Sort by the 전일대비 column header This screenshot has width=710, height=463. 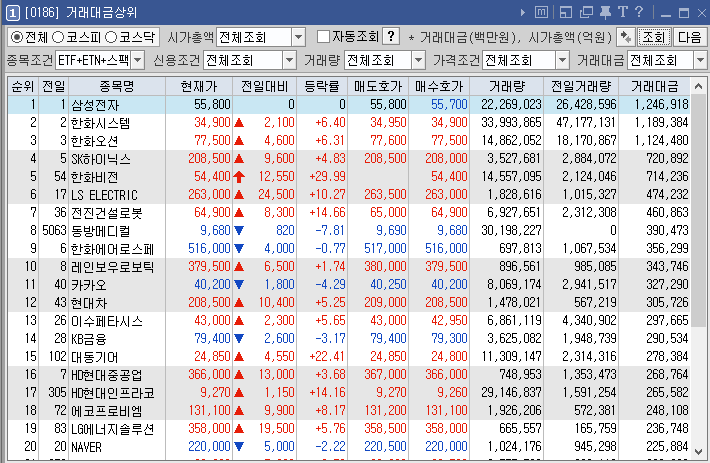(264, 86)
